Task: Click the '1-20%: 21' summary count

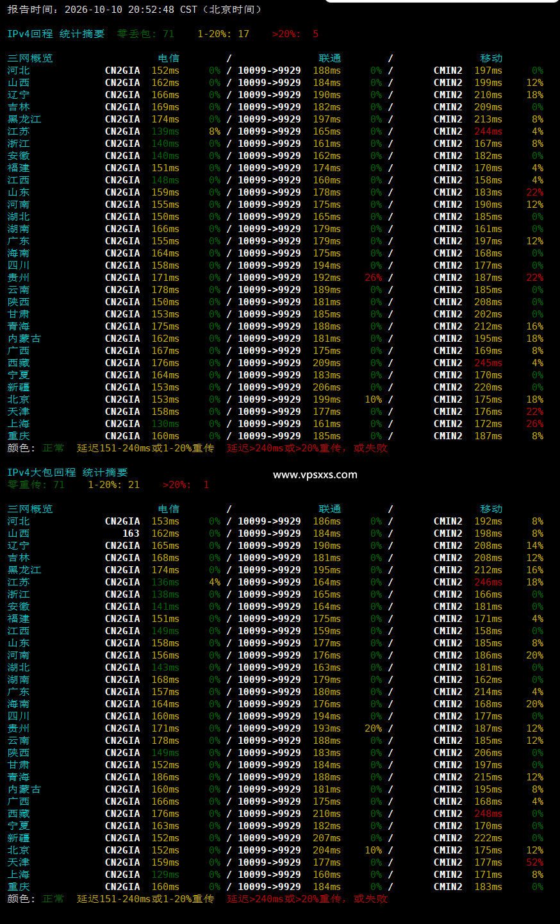Action: [113, 485]
